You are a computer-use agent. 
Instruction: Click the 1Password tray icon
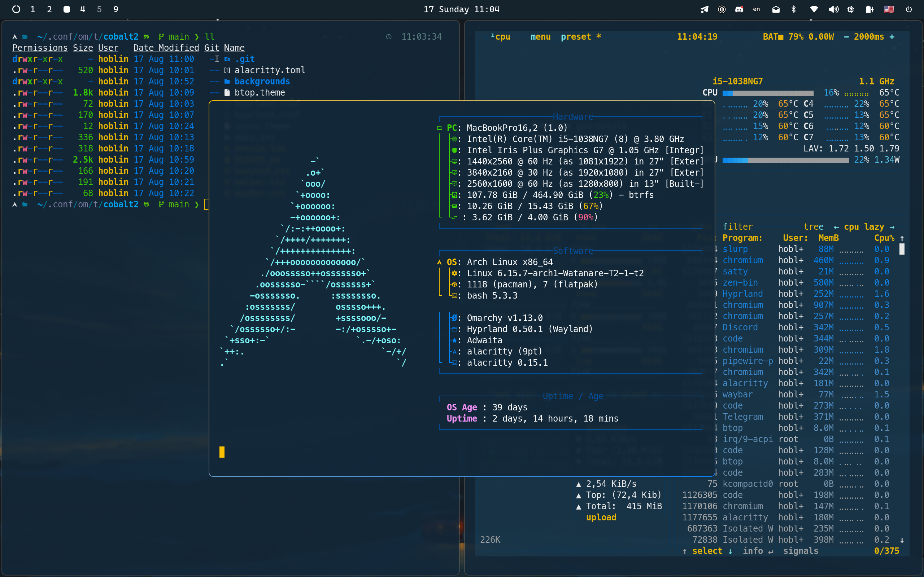[x=722, y=9]
